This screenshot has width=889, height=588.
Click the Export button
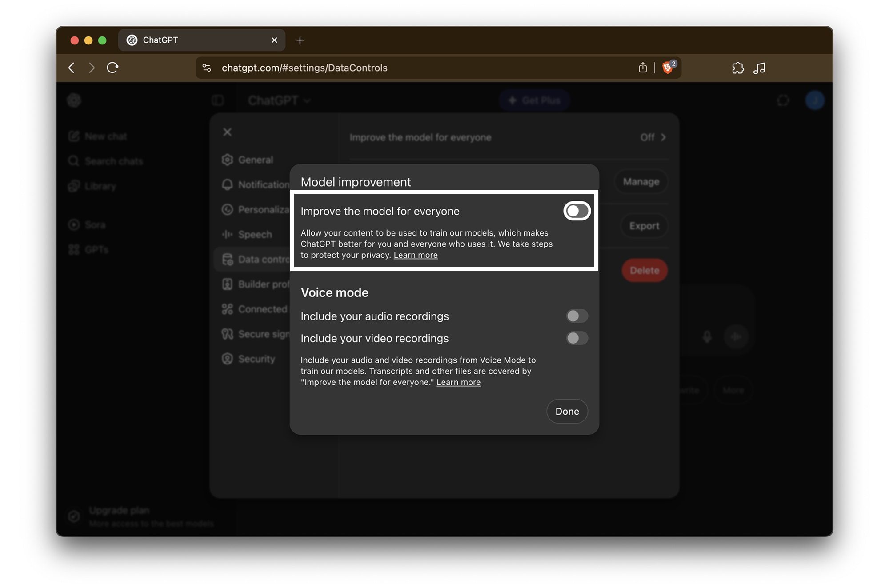point(644,226)
